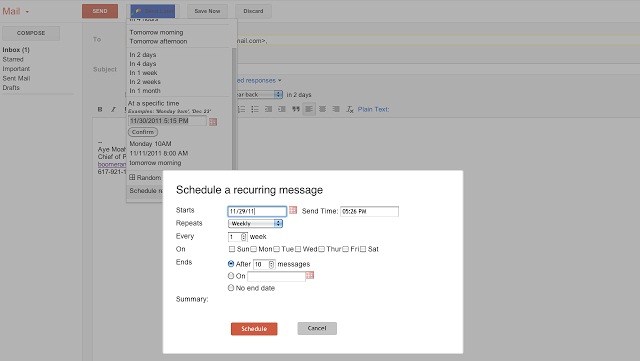The height and width of the screenshot is (361, 640).
Task: Select the Ends After messages radio button
Action: tap(231, 264)
